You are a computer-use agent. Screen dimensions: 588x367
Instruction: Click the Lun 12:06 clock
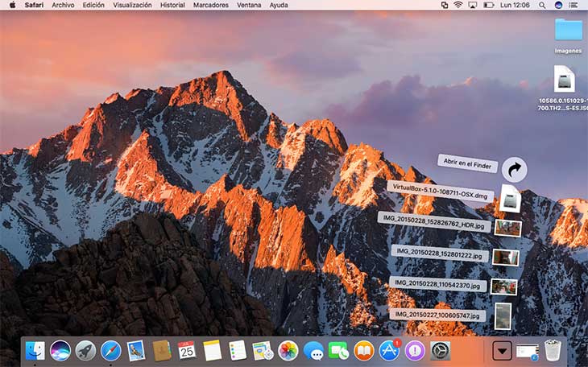tap(515, 5)
